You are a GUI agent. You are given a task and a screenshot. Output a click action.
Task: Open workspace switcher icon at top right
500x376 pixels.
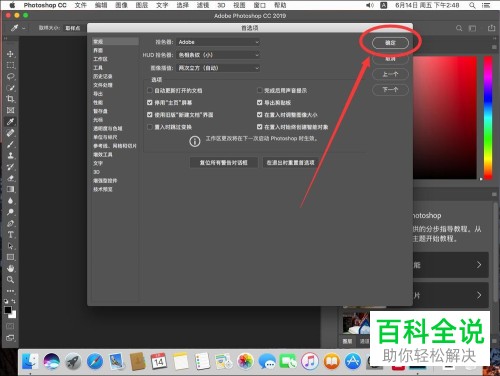point(472,28)
